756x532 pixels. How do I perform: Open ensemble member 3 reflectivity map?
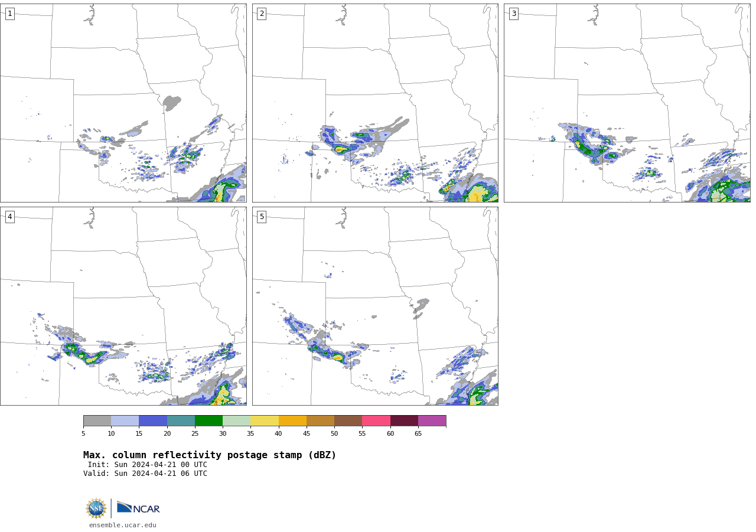coord(627,103)
